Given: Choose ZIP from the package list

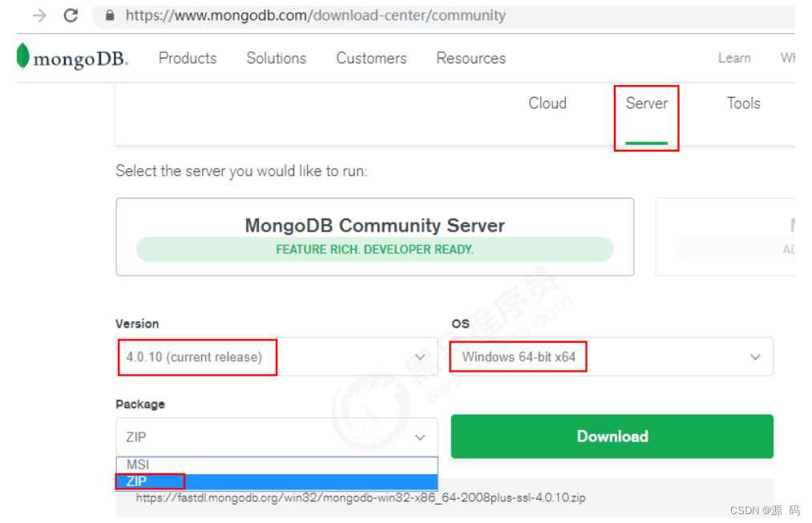Looking at the screenshot, I should (277, 481).
